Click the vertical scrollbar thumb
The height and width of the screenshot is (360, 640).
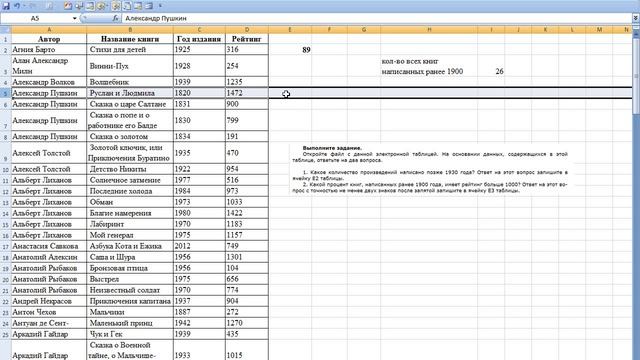click(636, 76)
